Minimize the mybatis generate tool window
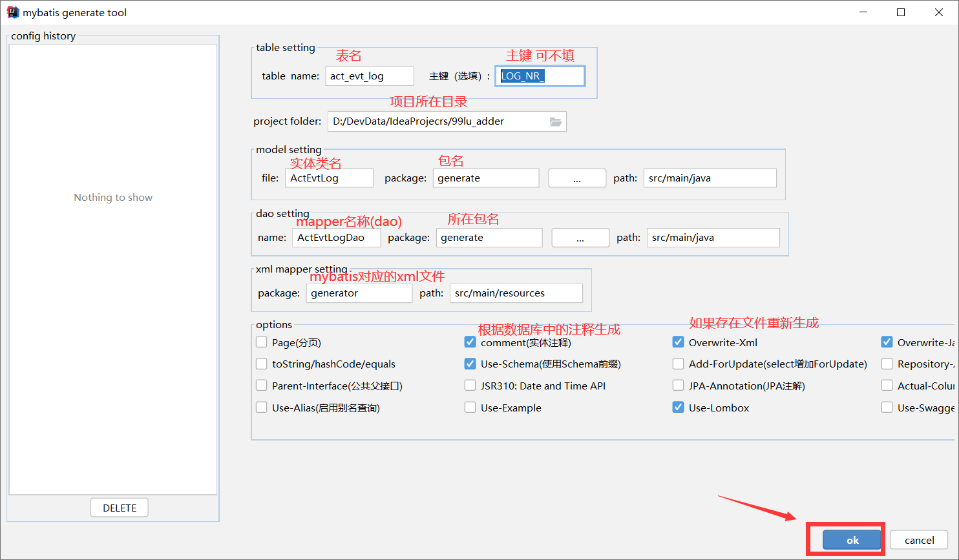Image resolution: width=959 pixels, height=560 pixels. (x=863, y=12)
